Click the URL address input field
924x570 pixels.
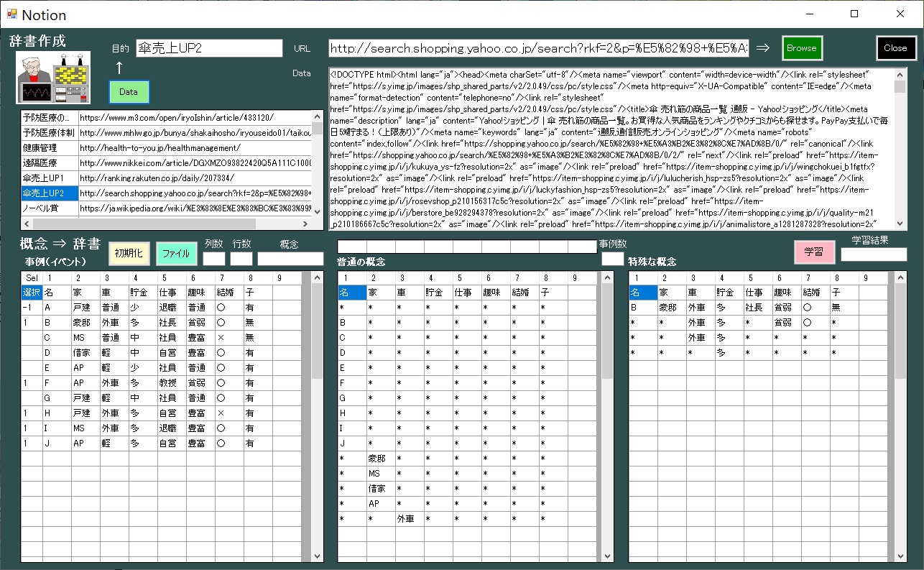(538, 48)
